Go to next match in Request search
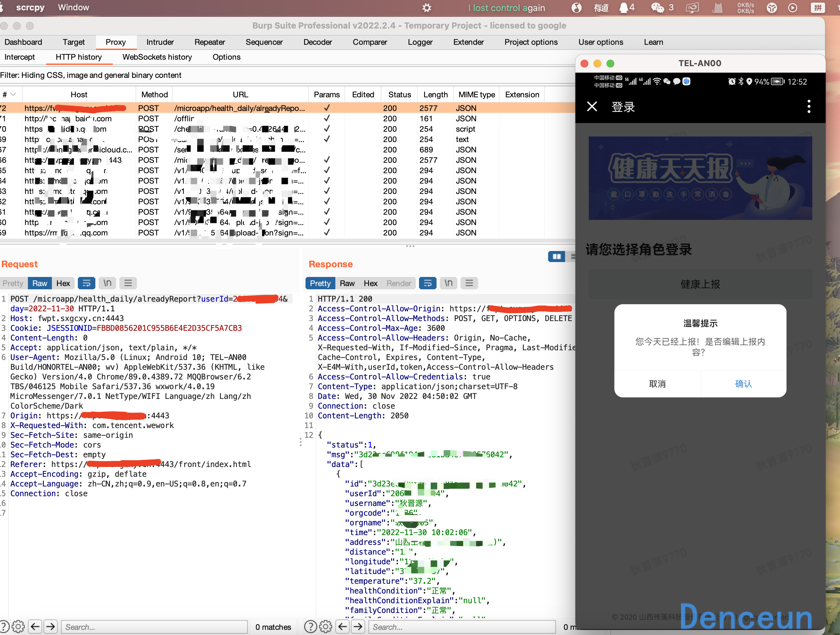 [x=51, y=627]
